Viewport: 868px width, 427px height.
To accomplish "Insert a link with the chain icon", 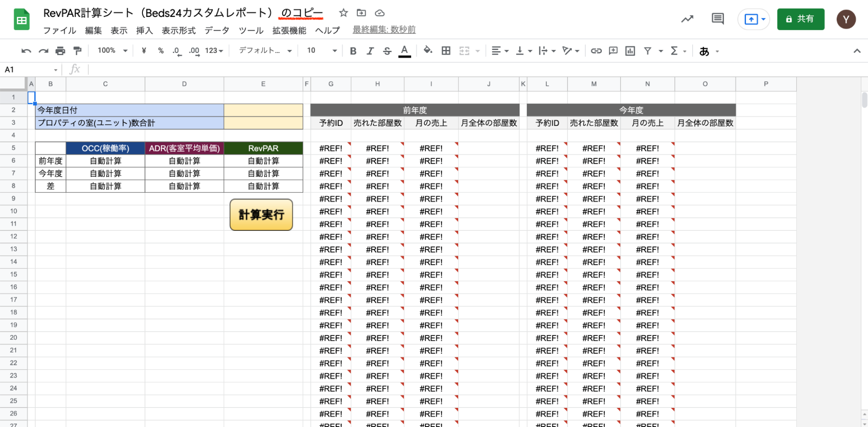I will click(596, 51).
